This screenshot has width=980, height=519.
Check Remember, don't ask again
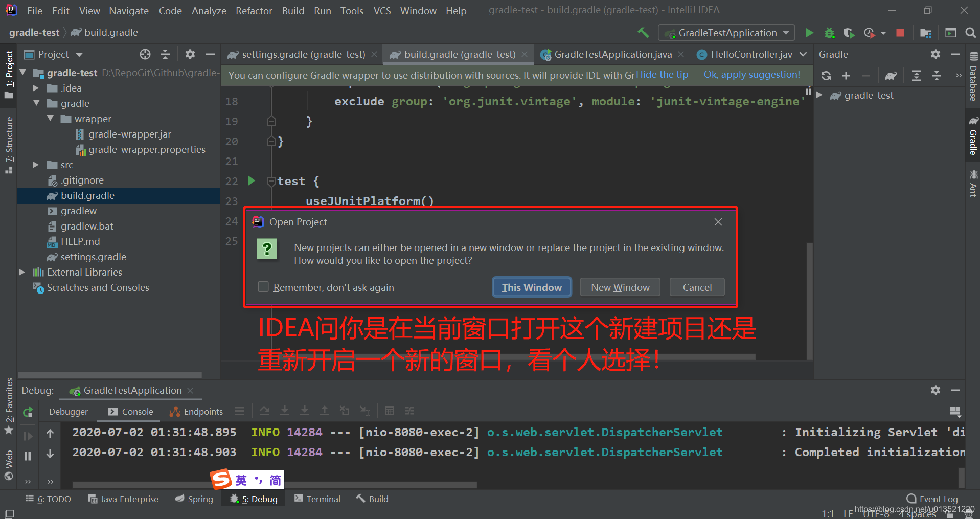point(263,287)
